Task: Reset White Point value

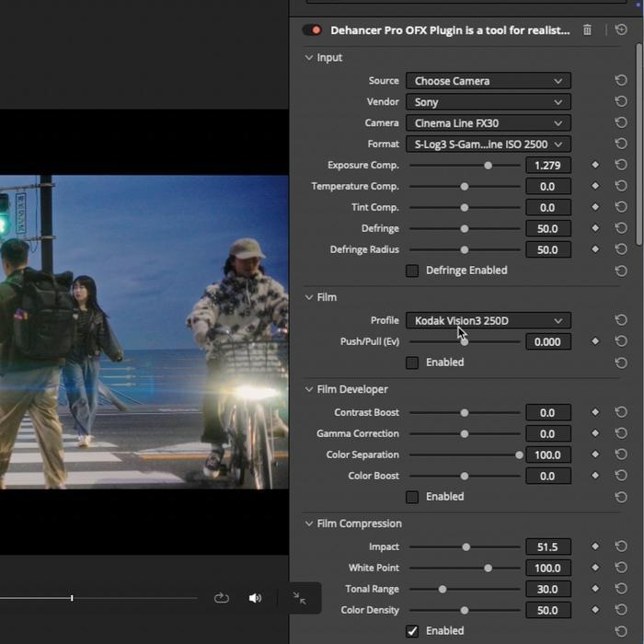Action: pos(621,568)
